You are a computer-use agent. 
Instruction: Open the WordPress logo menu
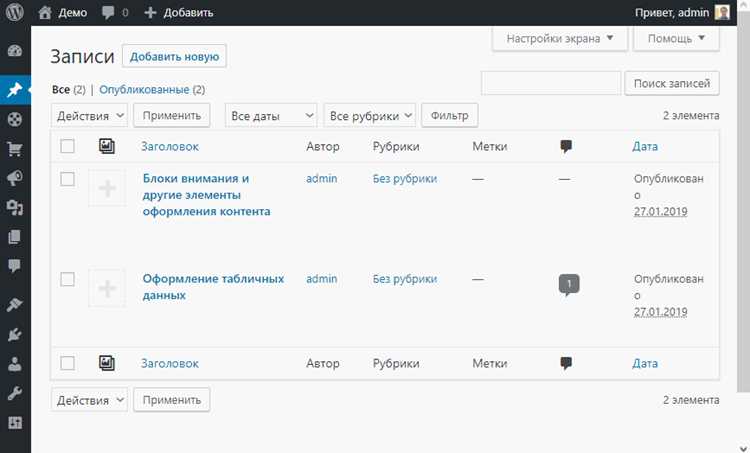click(x=14, y=12)
